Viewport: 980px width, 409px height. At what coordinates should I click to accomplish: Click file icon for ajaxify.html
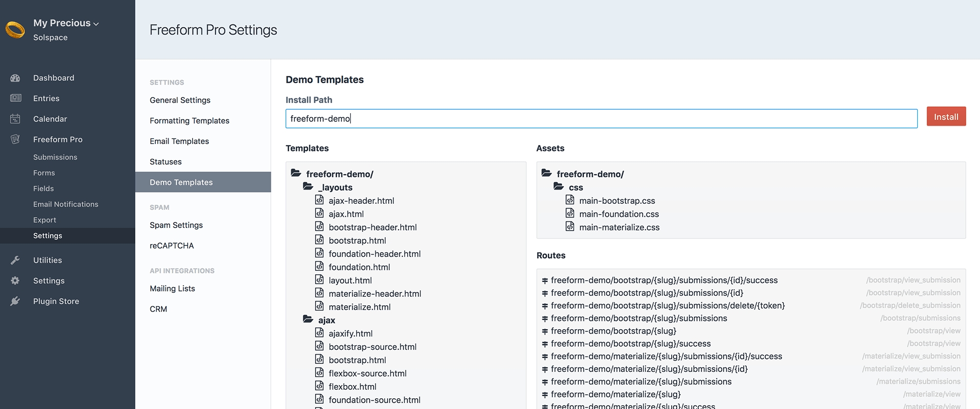click(319, 333)
